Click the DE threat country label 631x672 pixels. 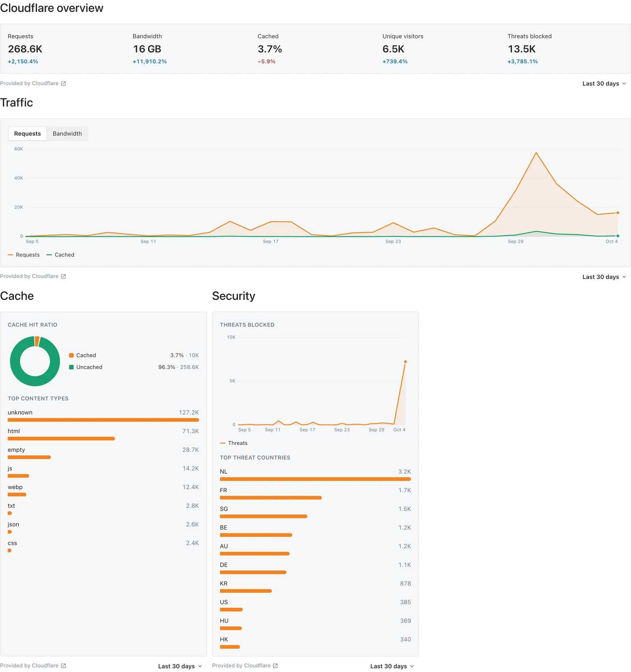coord(224,565)
